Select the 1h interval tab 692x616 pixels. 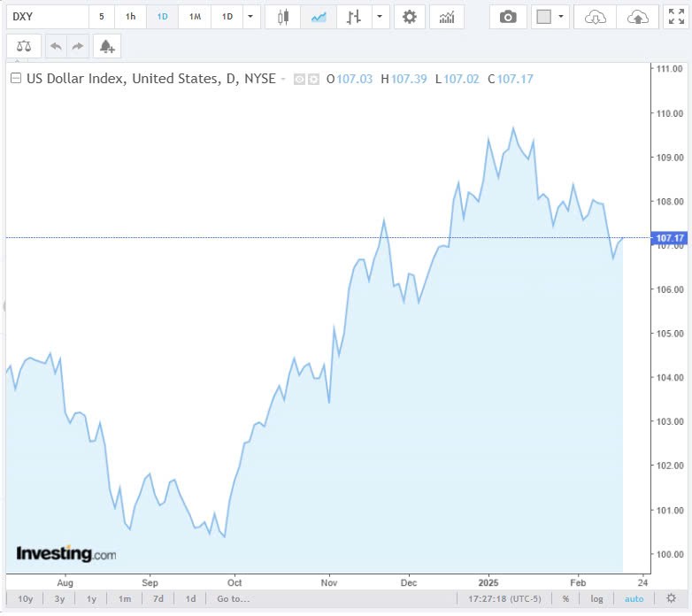(131, 17)
